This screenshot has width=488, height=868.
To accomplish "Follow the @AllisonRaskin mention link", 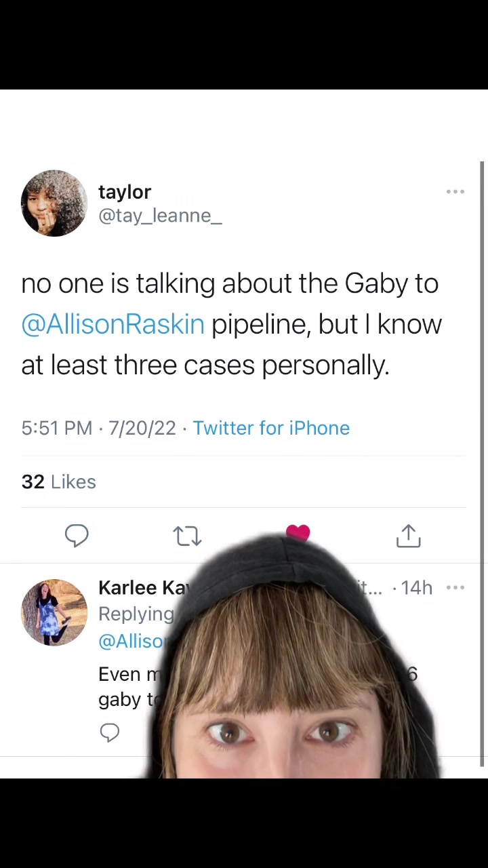I will pyautogui.click(x=113, y=324).
